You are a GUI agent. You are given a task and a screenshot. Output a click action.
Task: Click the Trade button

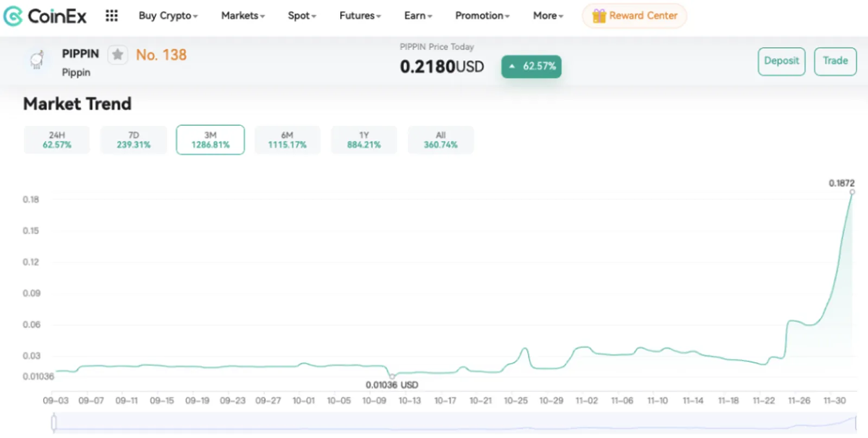[x=835, y=61]
